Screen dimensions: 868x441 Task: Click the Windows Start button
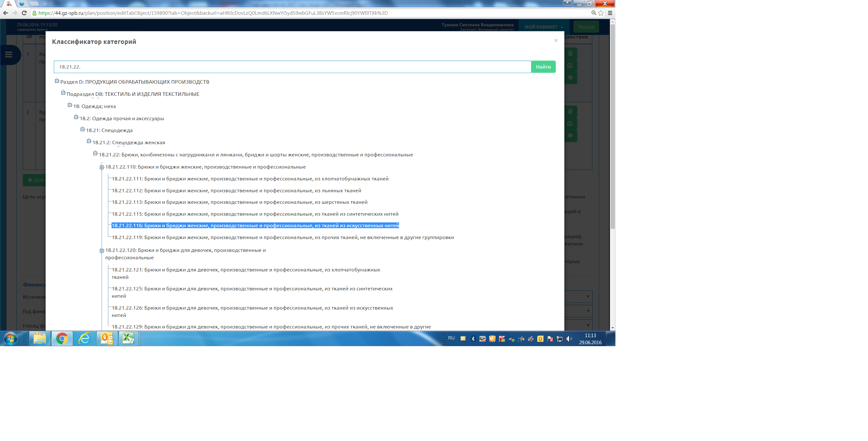click(x=10, y=338)
